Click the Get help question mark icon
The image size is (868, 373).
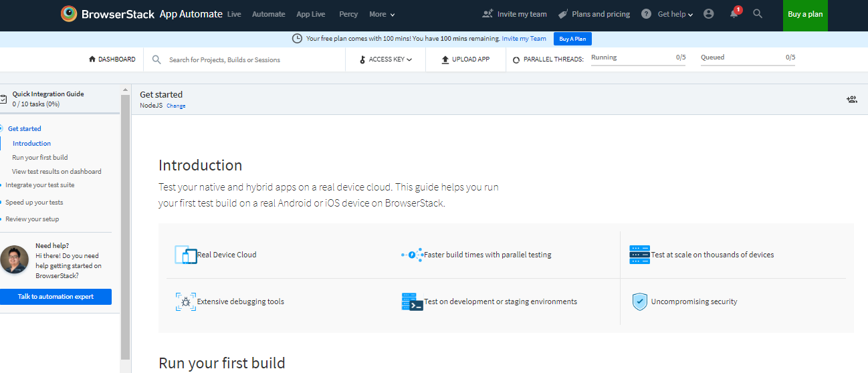pos(646,14)
